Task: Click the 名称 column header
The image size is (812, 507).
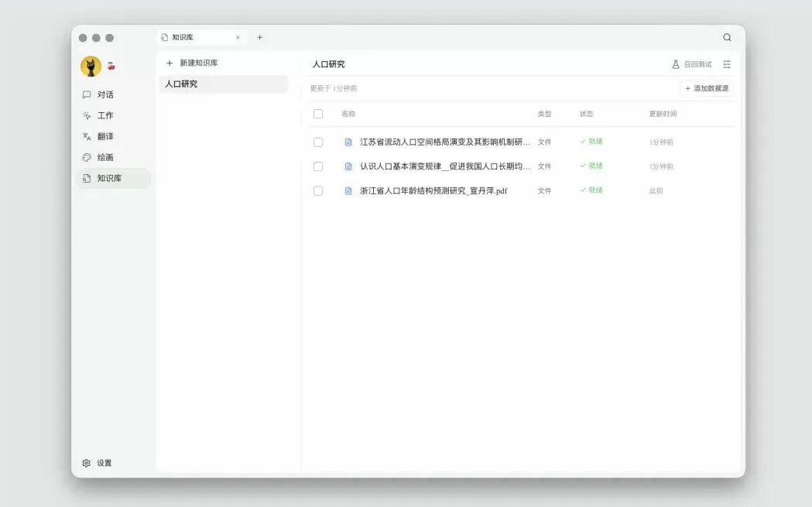Action: click(348, 114)
